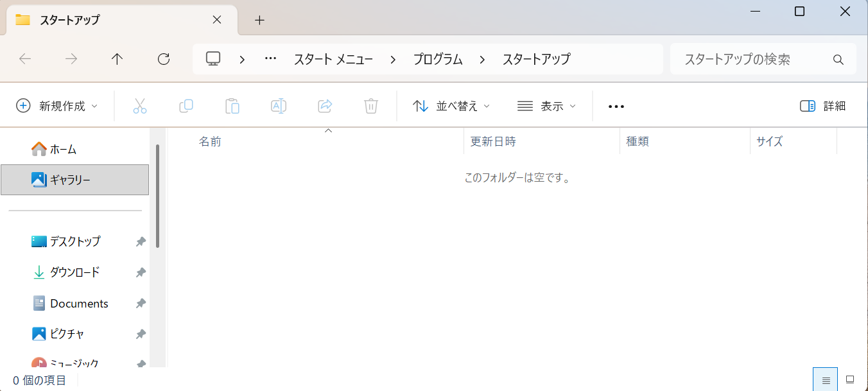This screenshot has height=391, width=868.
Task: Add a new tab with plus button
Action: 259,20
